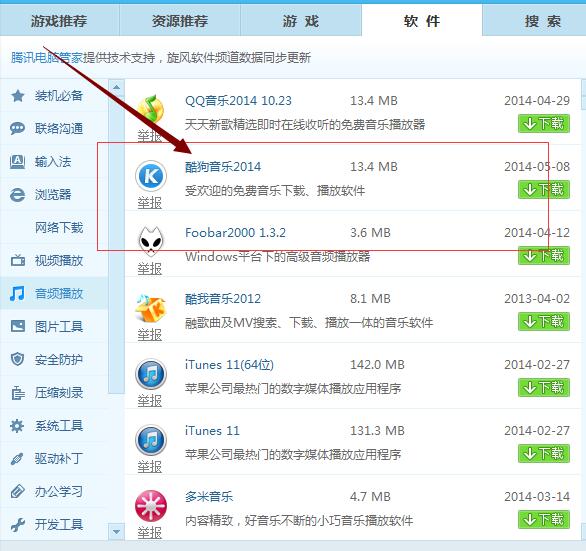Viewport: 586px width, 551px height.
Task: Report QQ音乐 via 举报 link
Action: pos(149,136)
